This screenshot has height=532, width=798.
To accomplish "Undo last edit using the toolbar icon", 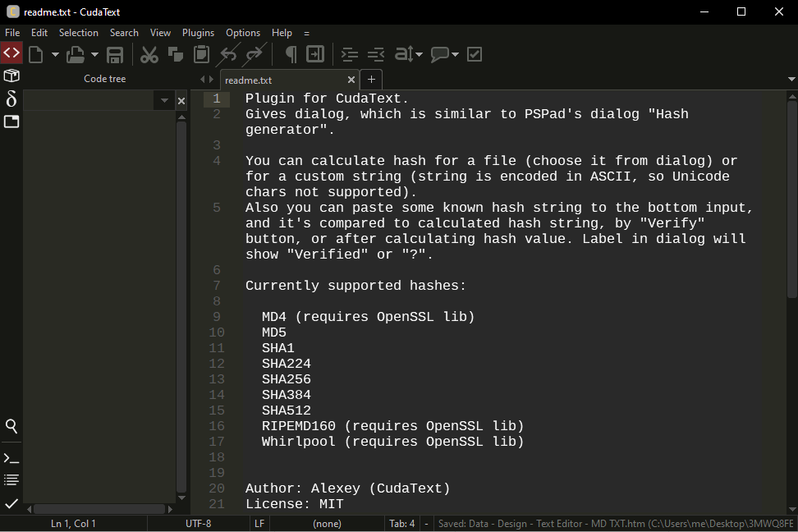I will 227,53.
